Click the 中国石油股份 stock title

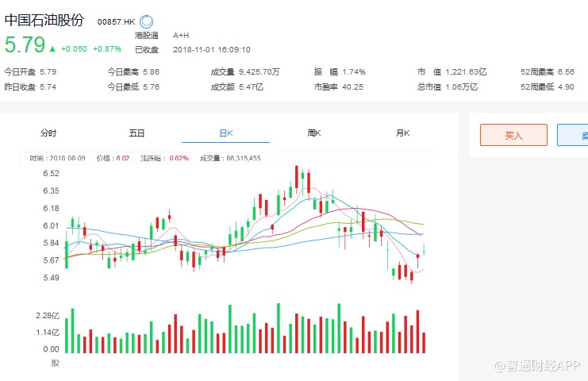pyautogui.click(x=44, y=21)
